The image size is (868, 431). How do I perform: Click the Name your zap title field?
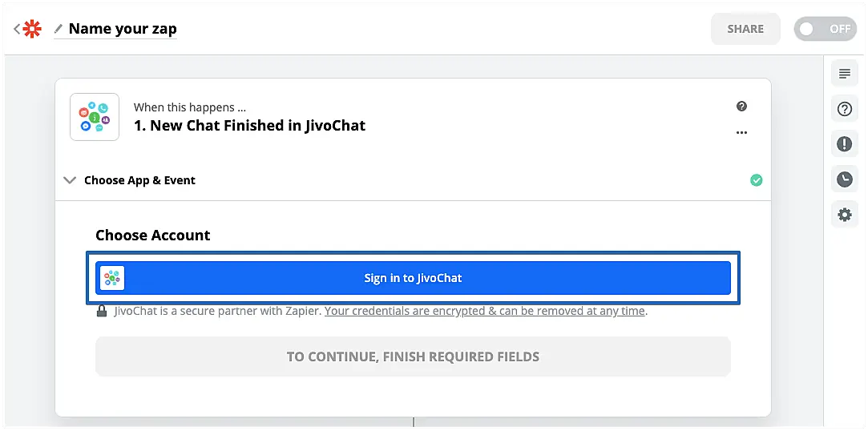coord(123,30)
